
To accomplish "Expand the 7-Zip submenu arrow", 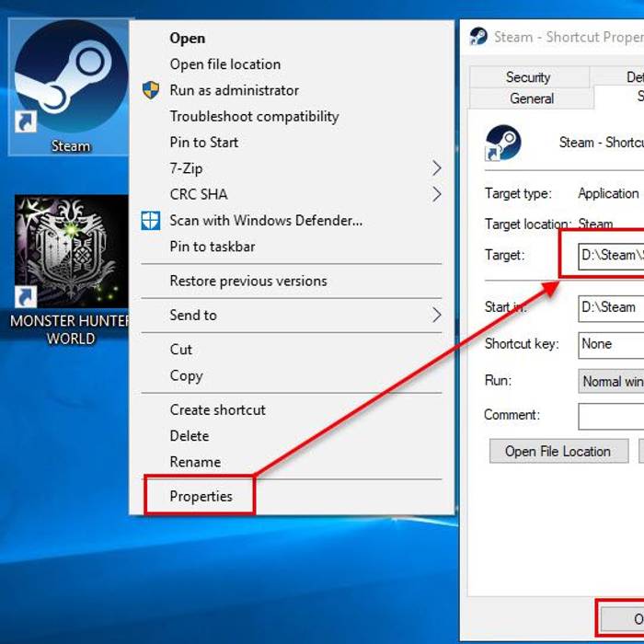I will pyautogui.click(x=437, y=168).
